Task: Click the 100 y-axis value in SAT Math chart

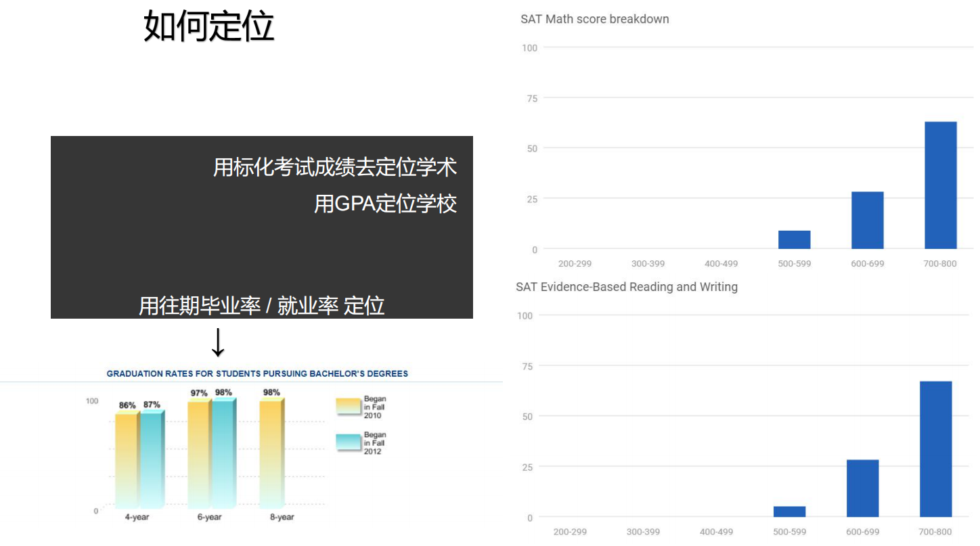Action: click(530, 47)
